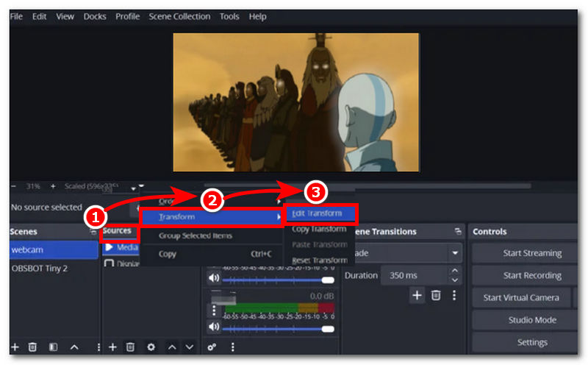Screen dimensions: 588x365
Task: Click Start Virtual Camera button
Action: point(521,298)
